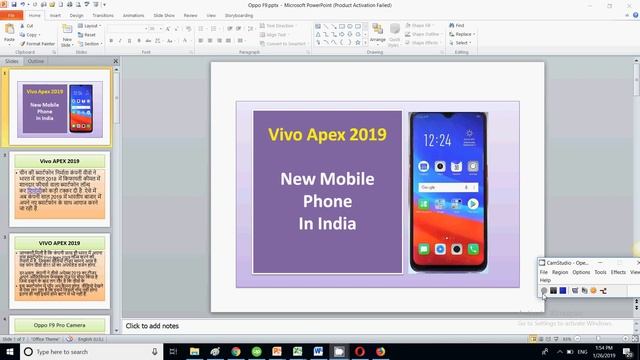Start recording with CamStudio Record button
The image size is (640, 360).
tap(544, 291)
